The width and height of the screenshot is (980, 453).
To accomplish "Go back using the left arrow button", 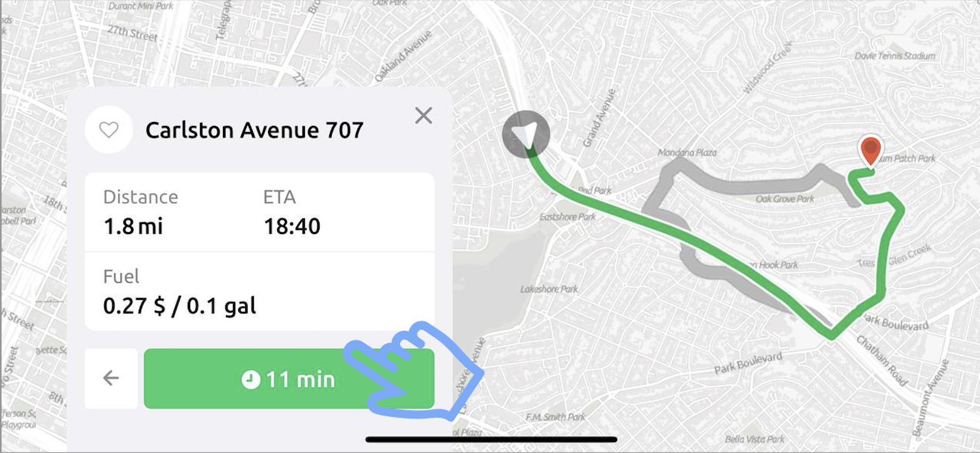I will [111, 378].
